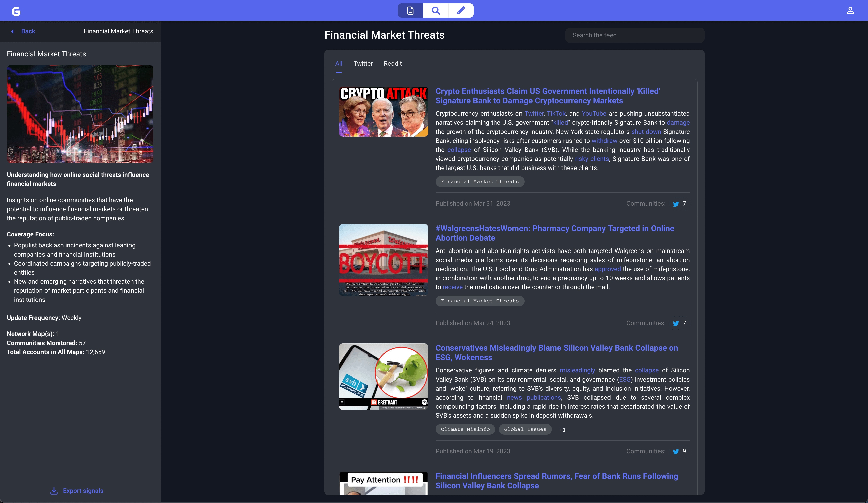Click the "receive" link in Walgreens article
868x503 pixels.
pyautogui.click(x=452, y=287)
